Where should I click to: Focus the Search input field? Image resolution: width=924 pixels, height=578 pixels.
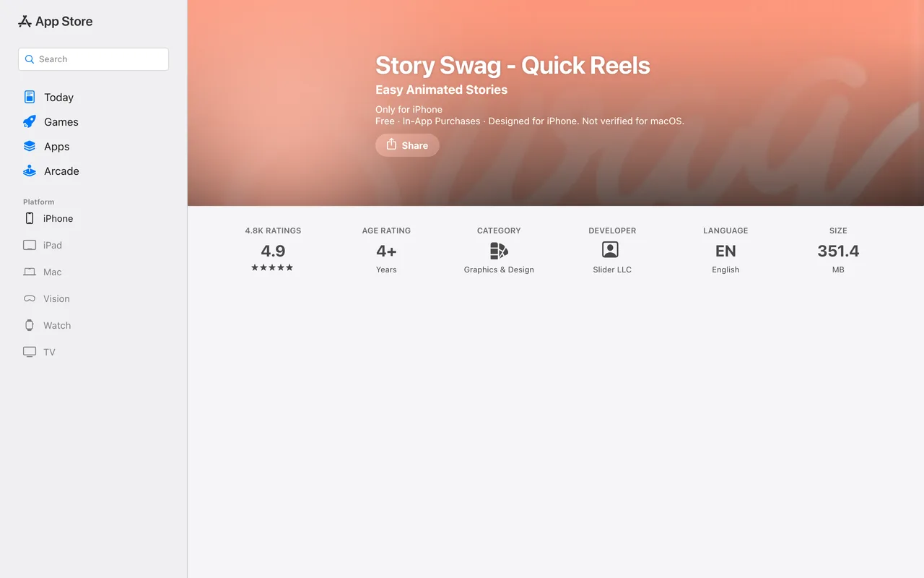tap(93, 59)
